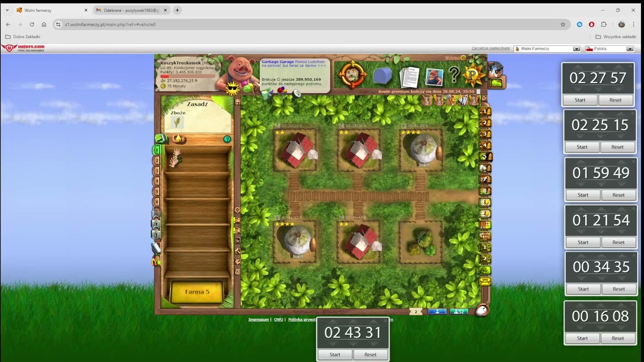Select rack shelf tab 6

[x=156, y=202]
